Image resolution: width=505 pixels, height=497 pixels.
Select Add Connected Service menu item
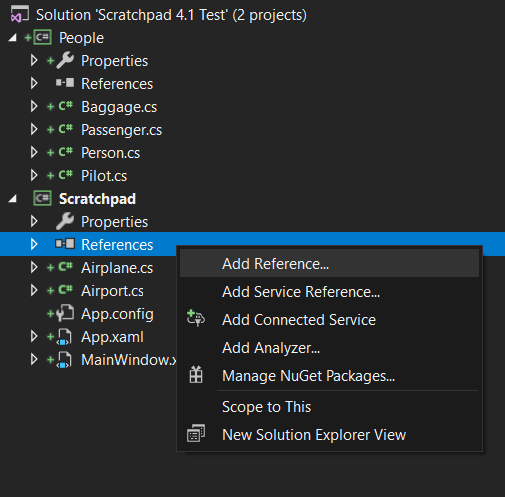[x=329, y=320]
